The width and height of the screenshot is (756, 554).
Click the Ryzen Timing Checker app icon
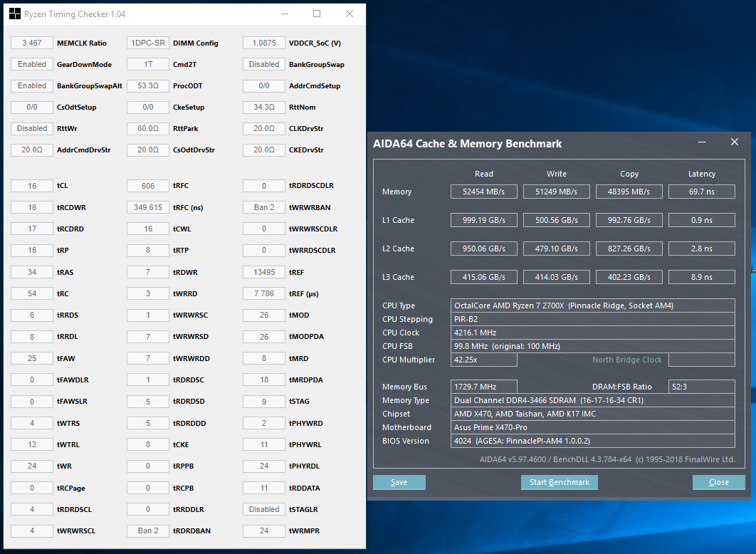tap(15, 14)
